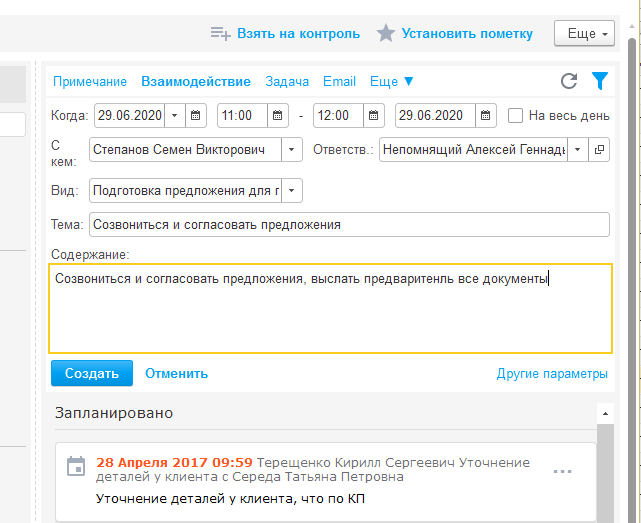This screenshot has width=641, height=523.
Task: Click Взять на контроль
Action: click(x=298, y=34)
